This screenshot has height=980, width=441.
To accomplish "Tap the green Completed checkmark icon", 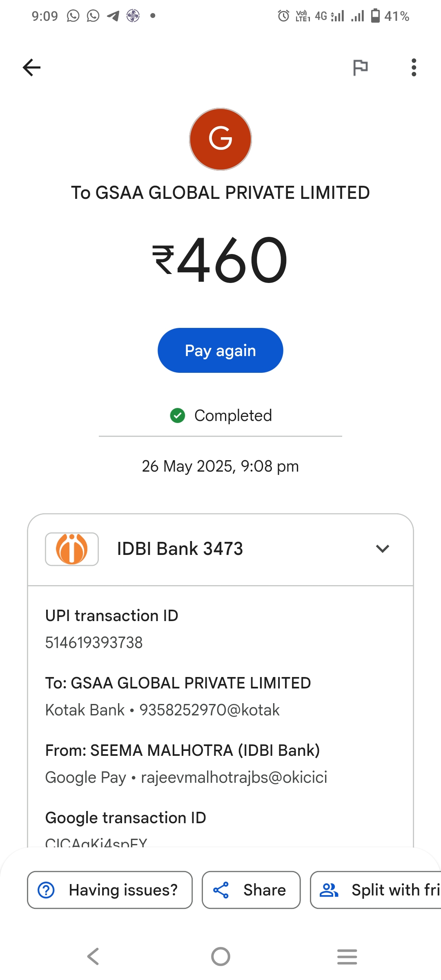I will tap(178, 416).
